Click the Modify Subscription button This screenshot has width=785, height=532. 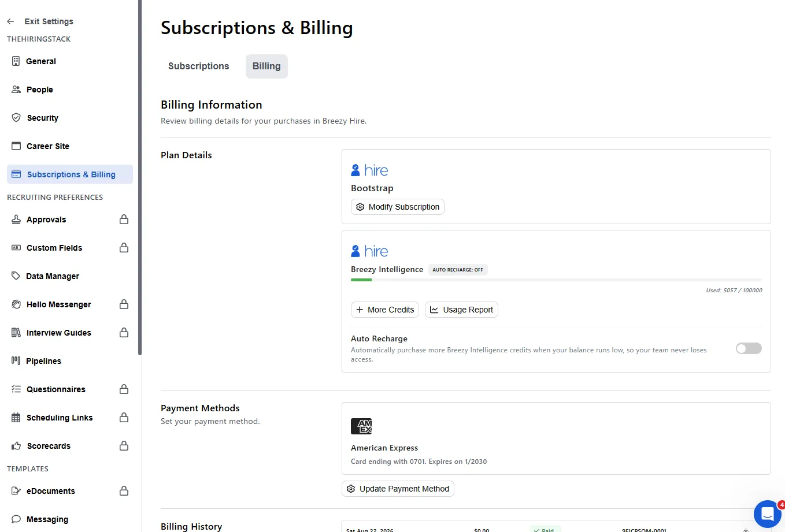tap(398, 207)
